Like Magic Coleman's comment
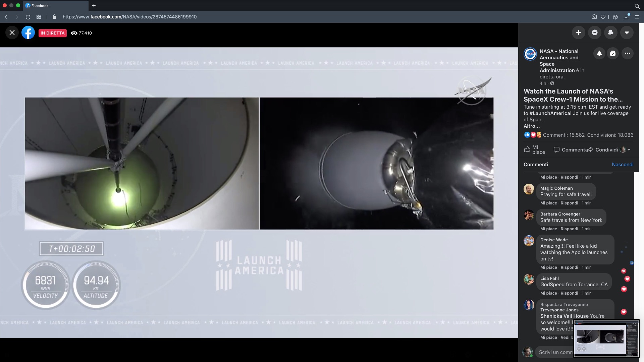 click(548, 203)
